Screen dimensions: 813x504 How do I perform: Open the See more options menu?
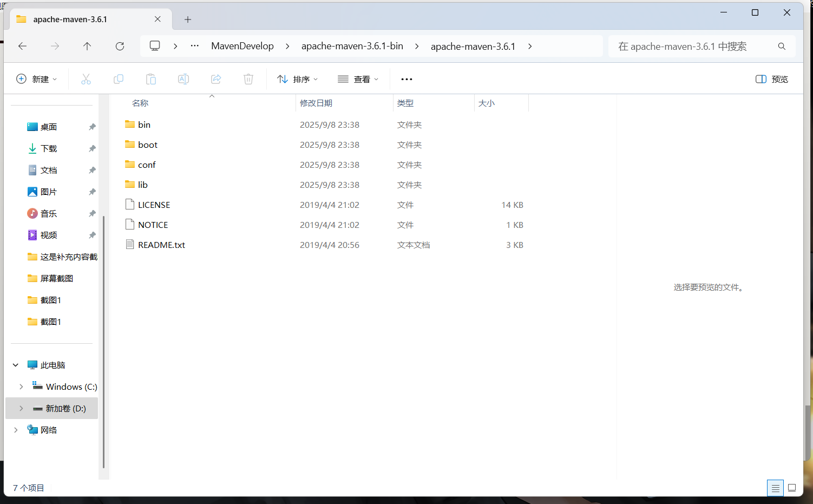coord(406,79)
